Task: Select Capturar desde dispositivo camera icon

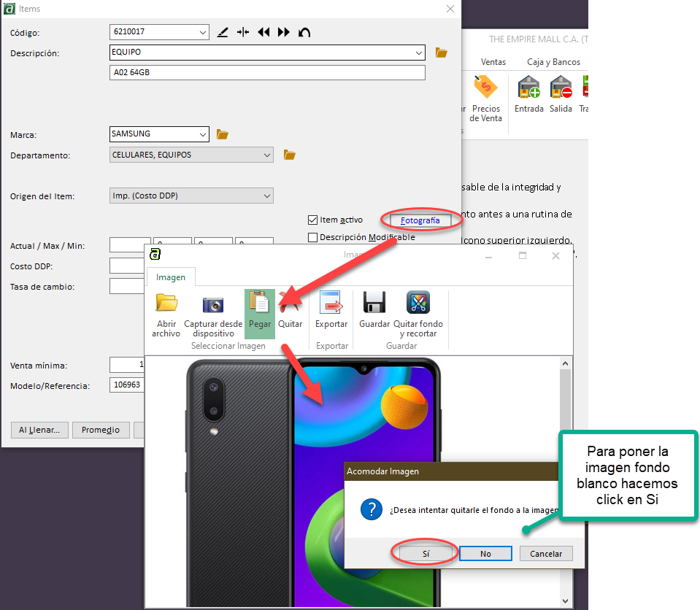Action: click(x=213, y=304)
